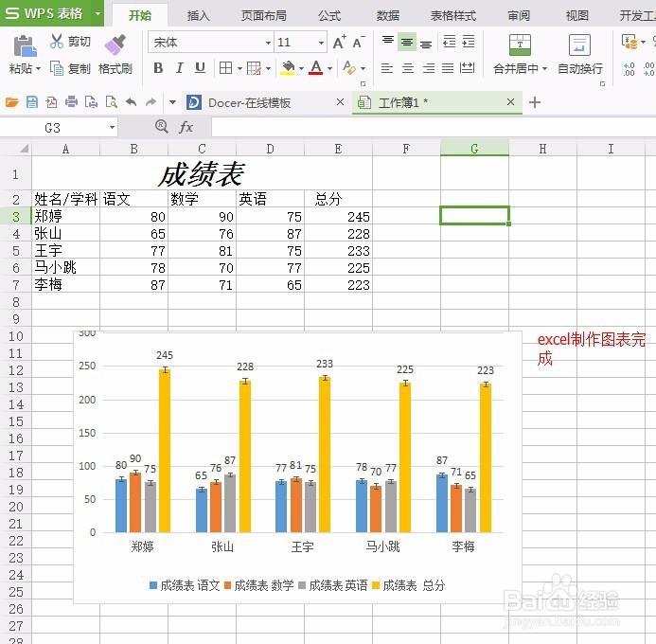The width and height of the screenshot is (656, 644).
Task: Align text right
Action: 429,68
